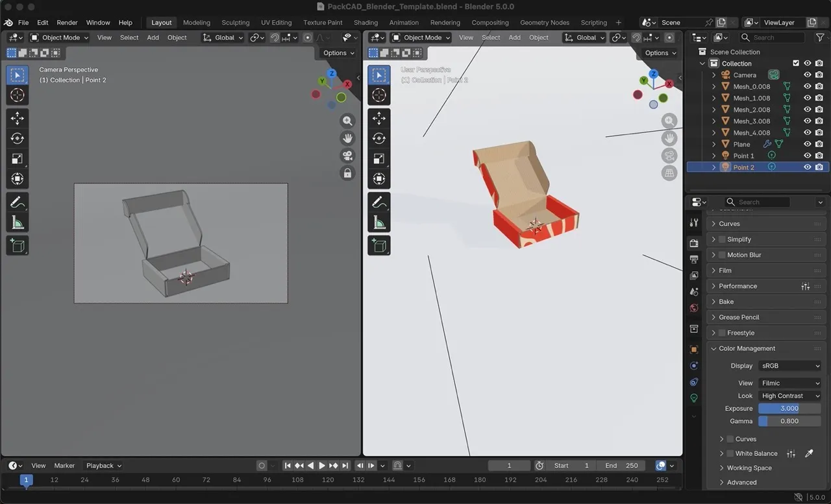
Task: Open the Render menu in the top bar
Action: pyautogui.click(x=67, y=22)
